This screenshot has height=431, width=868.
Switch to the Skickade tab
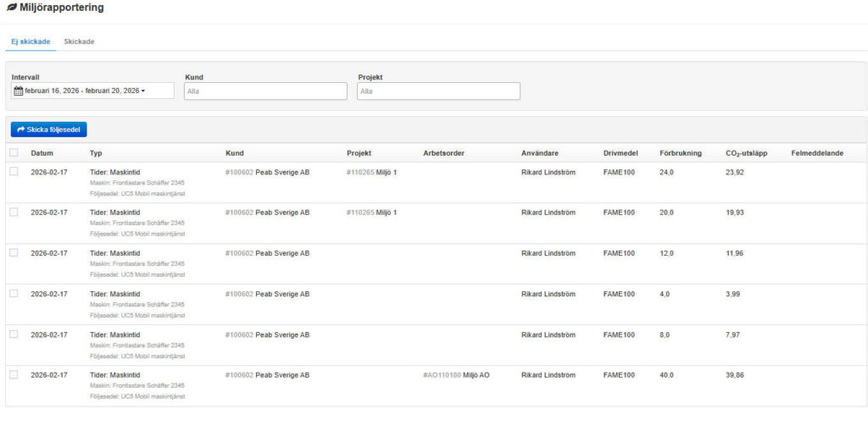pyautogui.click(x=79, y=41)
